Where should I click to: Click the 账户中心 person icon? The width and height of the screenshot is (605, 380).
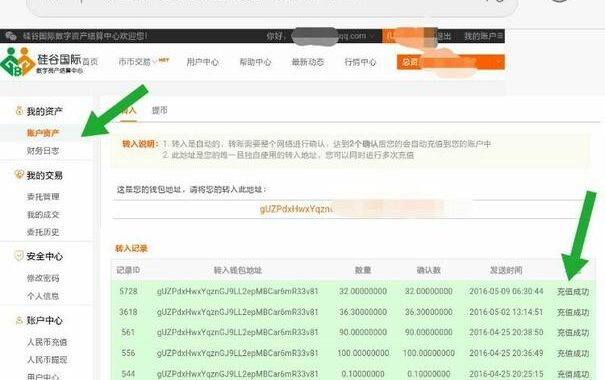click(19, 320)
